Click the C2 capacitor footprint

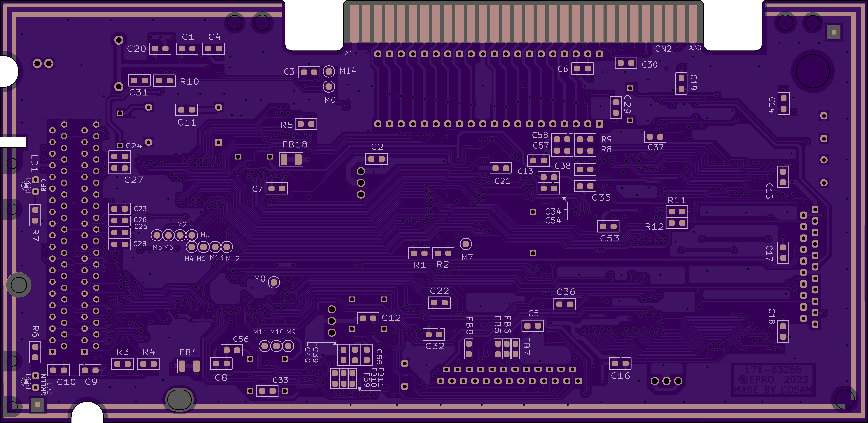(x=376, y=159)
